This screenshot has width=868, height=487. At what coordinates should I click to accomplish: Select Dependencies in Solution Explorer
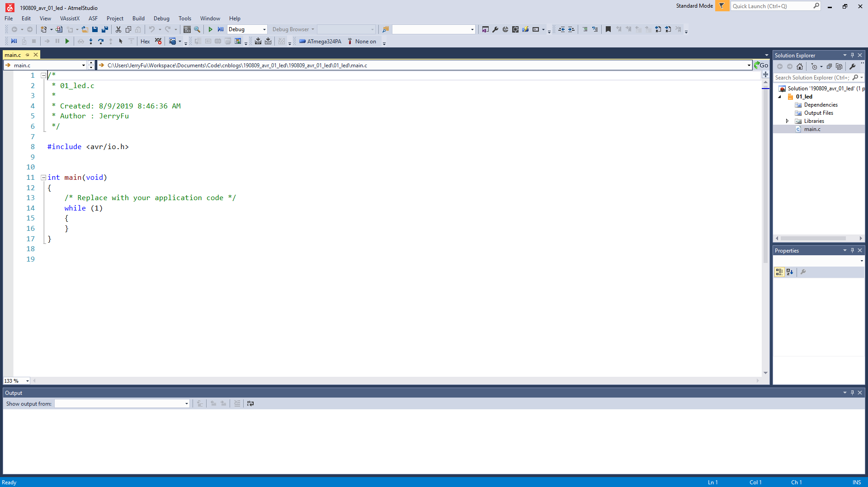click(x=821, y=105)
